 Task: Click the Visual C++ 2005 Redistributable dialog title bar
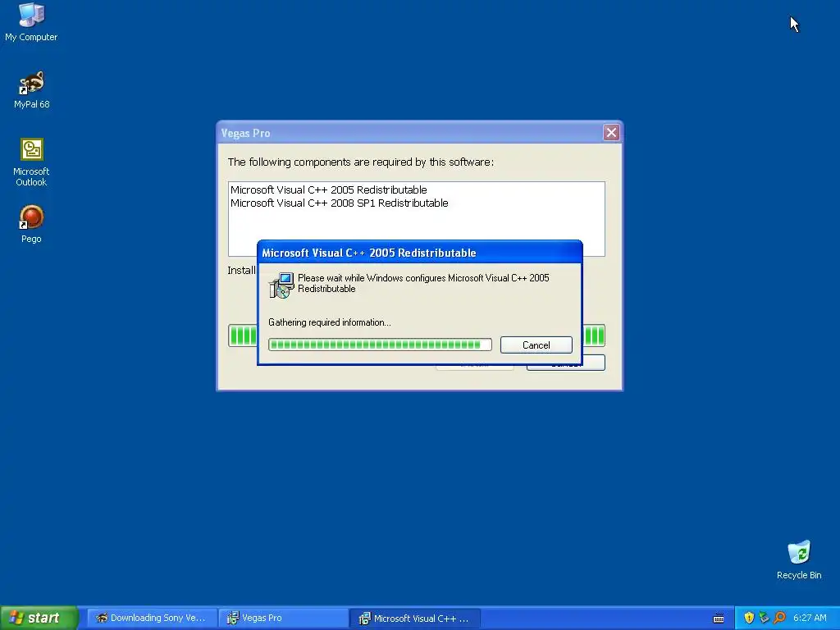419,253
